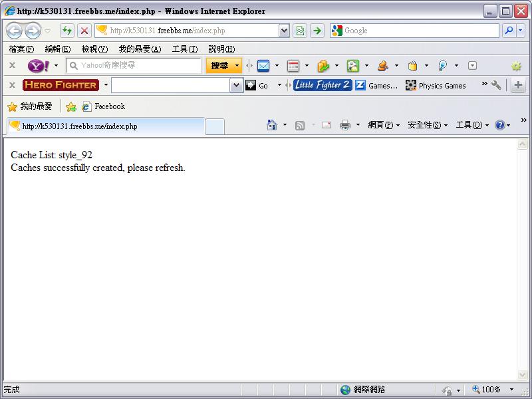Click the Print icon in command bar
This screenshot has width=532, height=399.
pos(345,125)
